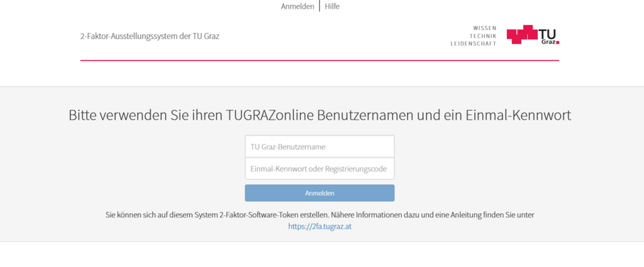Click the 2-Faktor-Ausstellungssystem der TU Graz title

[150, 36]
